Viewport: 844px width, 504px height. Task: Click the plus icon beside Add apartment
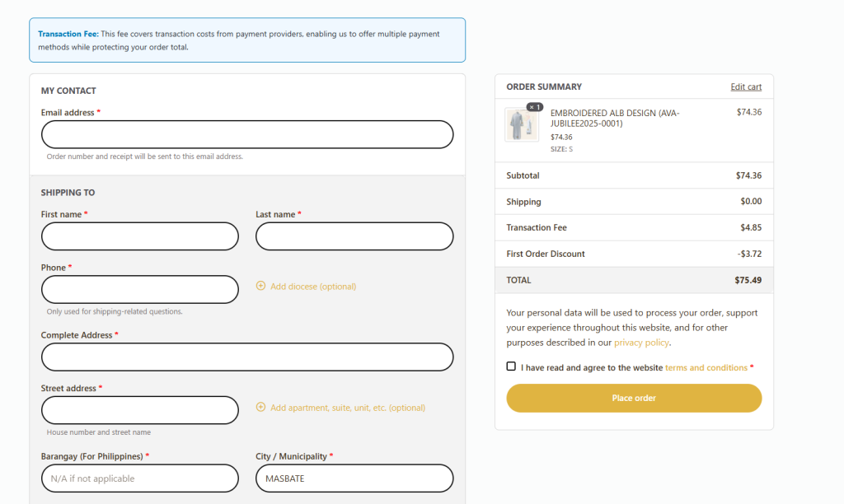[261, 408]
